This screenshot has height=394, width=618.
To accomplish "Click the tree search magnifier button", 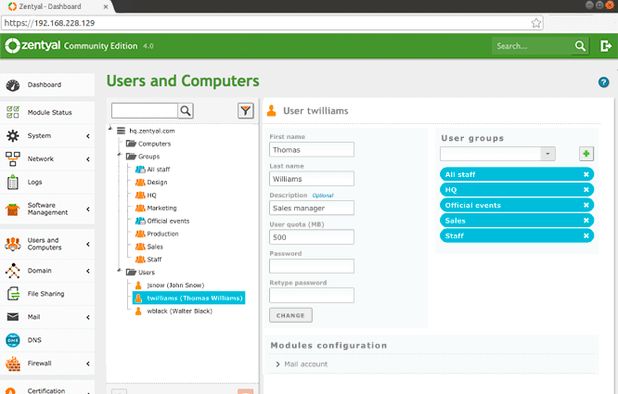I will point(186,111).
